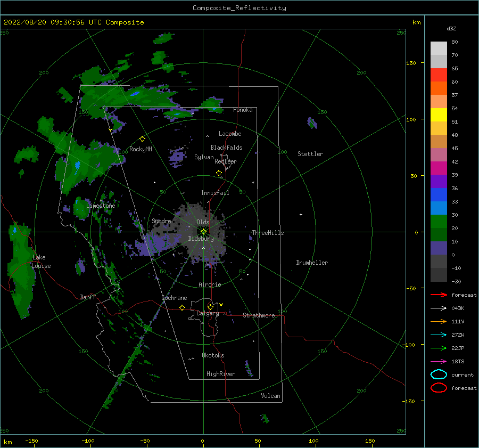This screenshot has height=448, width=479.
Task: Click the white 04DK arrow legend icon
Action: [439, 308]
